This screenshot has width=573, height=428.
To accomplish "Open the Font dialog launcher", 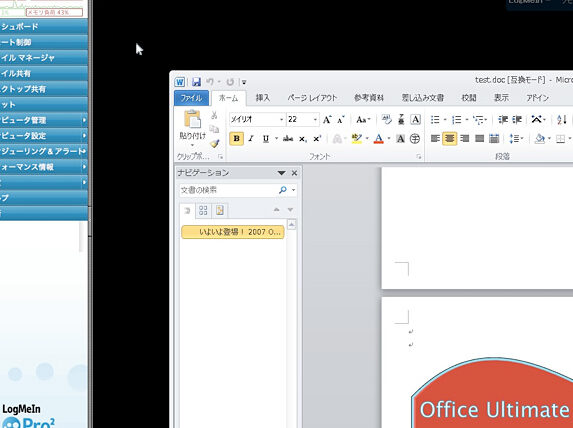I will point(418,157).
